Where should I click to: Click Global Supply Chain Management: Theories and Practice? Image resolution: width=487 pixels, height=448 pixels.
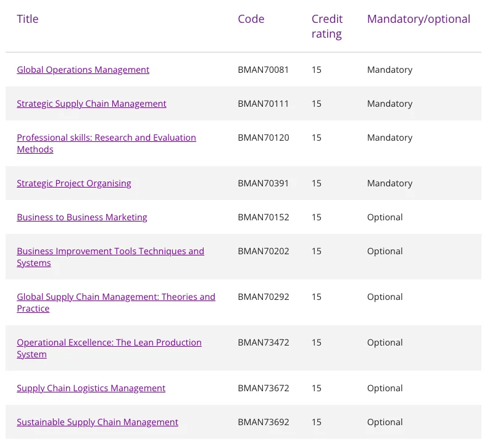tap(116, 297)
